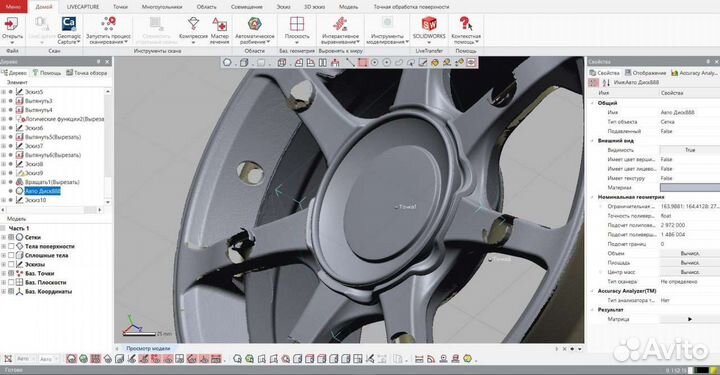The height and width of the screenshot is (375, 720).
Task: Toggle visibility dot for Эскиз6
Action: (x=11, y=128)
